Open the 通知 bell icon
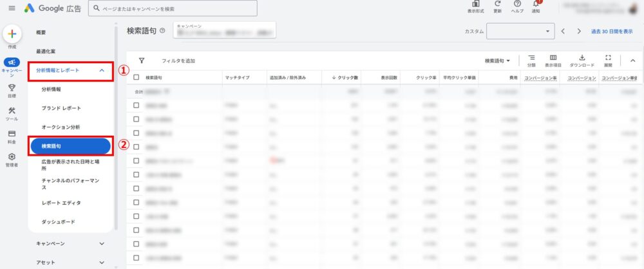Image resolution: width=644 pixels, height=269 pixels. [x=536, y=4]
